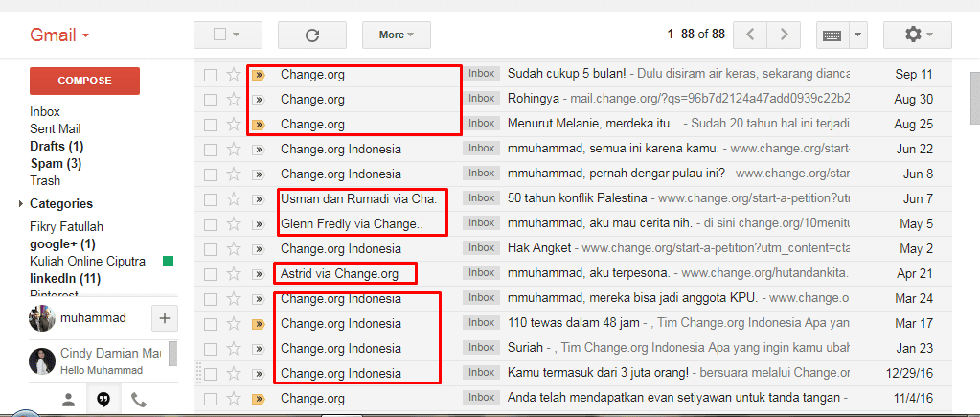Open input tools dropdown arrow
Screen dimensions: 980x417
(x=857, y=35)
